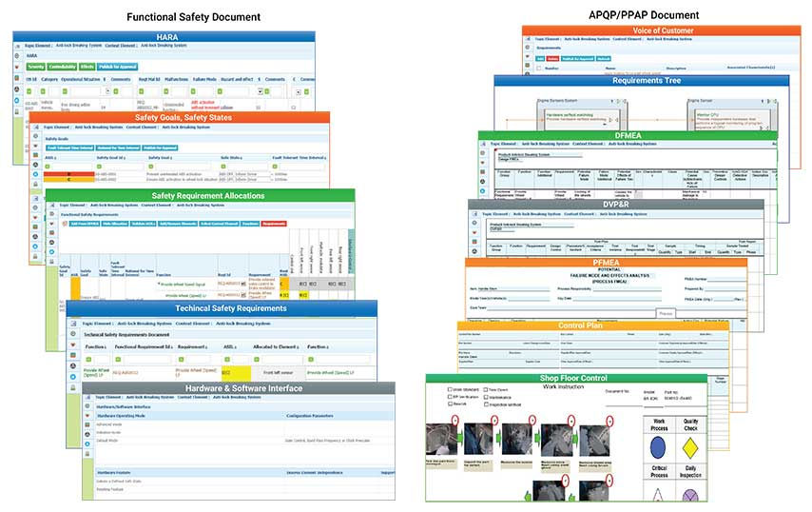Click lock icon in Hardware & Software Interface sidebar

tap(87, 453)
